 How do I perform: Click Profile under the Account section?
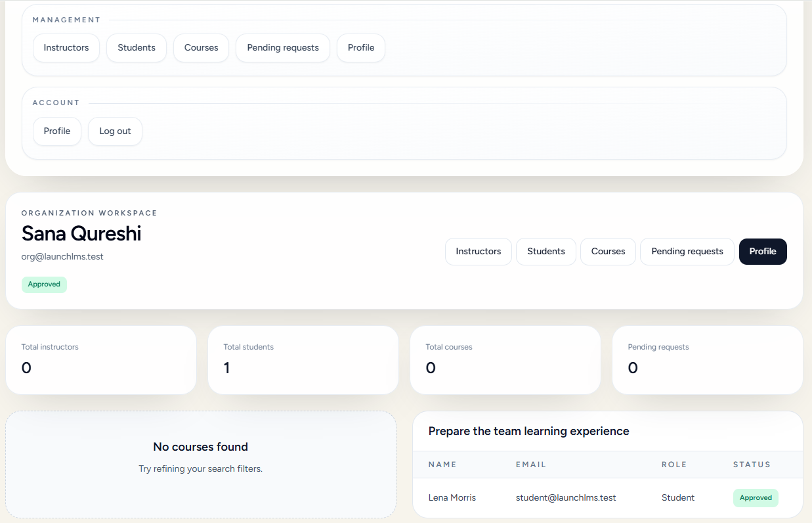click(x=56, y=131)
